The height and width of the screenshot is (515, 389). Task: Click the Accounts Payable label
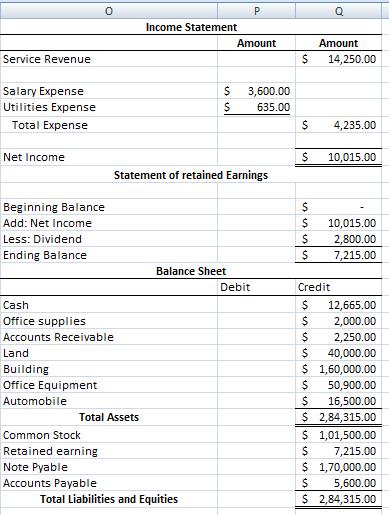pyautogui.click(x=50, y=483)
